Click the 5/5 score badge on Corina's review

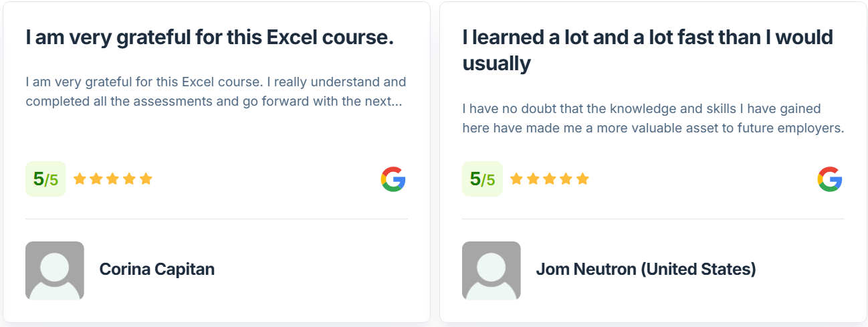click(x=45, y=179)
